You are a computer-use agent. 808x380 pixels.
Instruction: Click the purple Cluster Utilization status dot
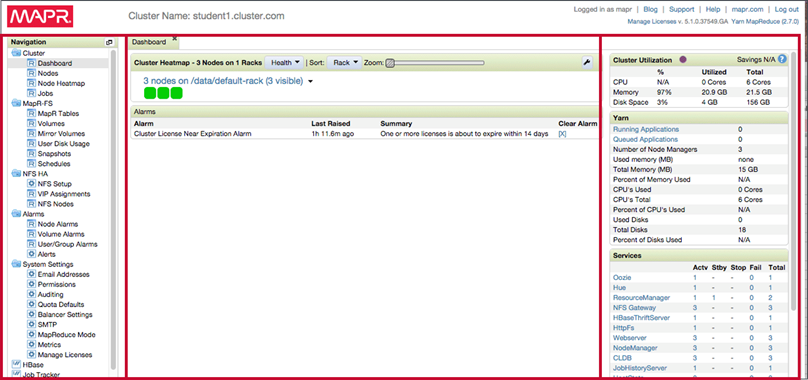[683, 60]
